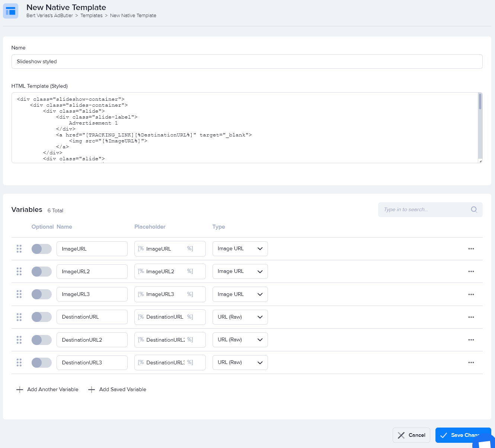Edit the DestinationURL variable name field
Screen dimensions: 495x448
92,317
